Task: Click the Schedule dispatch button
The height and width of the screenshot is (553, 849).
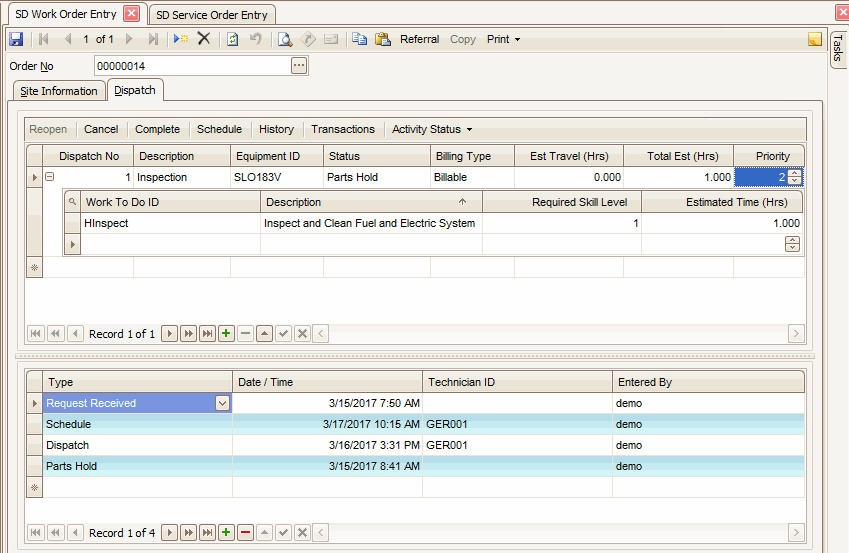Action: click(x=219, y=129)
